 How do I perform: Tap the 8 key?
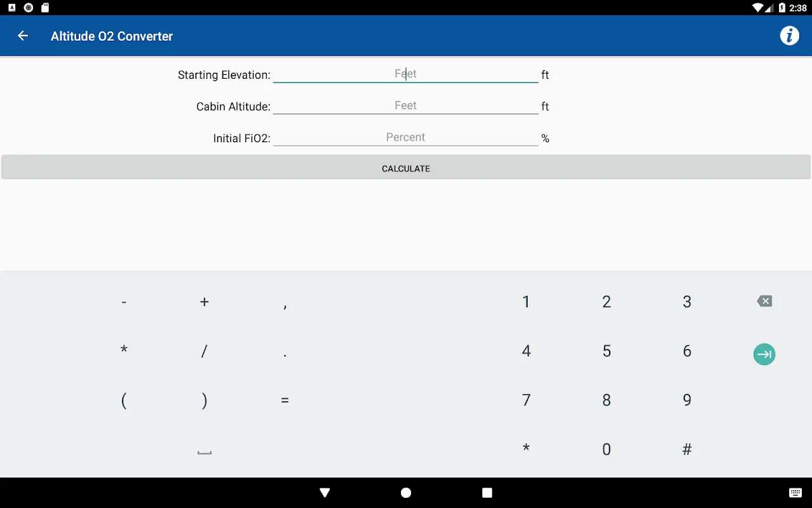coord(606,400)
